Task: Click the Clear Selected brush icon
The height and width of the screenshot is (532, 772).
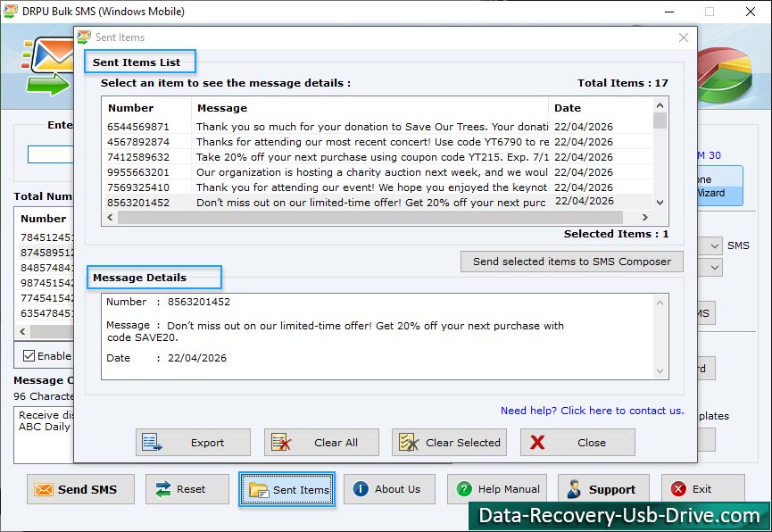Action: (x=410, y=442)
